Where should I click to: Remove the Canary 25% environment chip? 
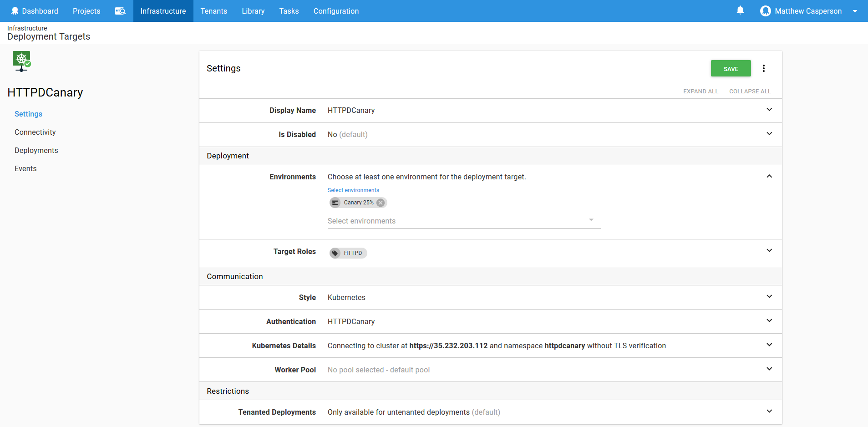[x=381, y=203]
